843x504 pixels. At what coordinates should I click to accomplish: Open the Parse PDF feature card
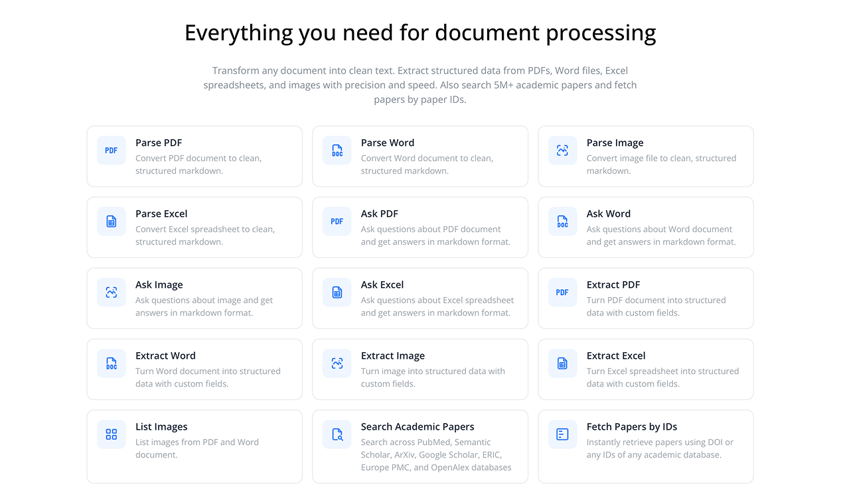(194, 157)
